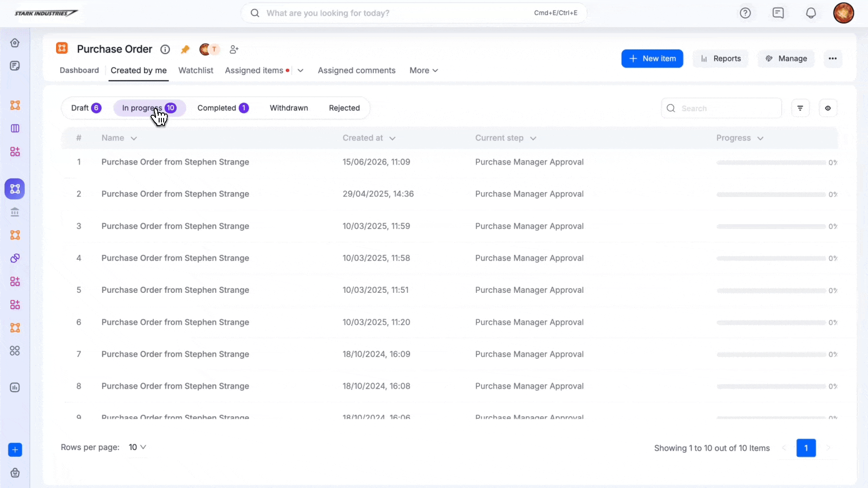Click row 8 Purchase Manager Approval step
Image resolution: width=868 pixels, height=488 pixels.
click(529, 386)
